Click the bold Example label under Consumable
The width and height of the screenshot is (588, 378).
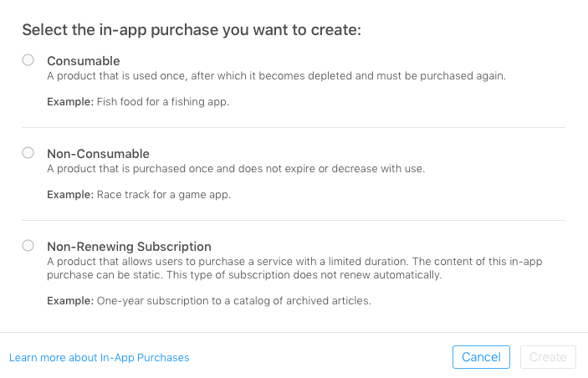point(69,102)
